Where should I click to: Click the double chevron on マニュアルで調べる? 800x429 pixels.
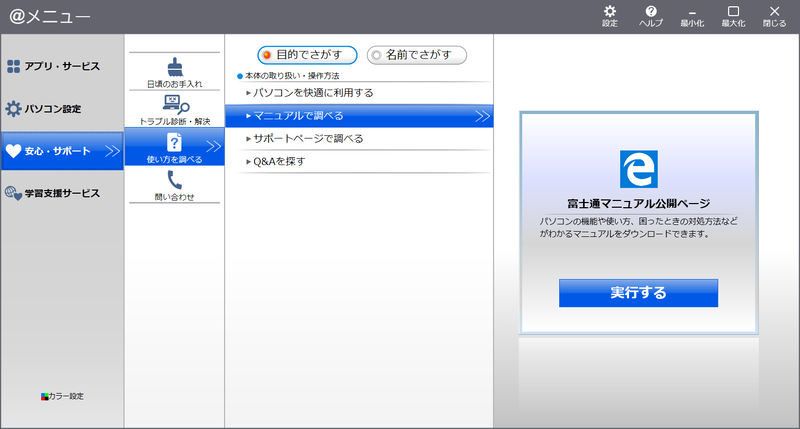point(482,116)
